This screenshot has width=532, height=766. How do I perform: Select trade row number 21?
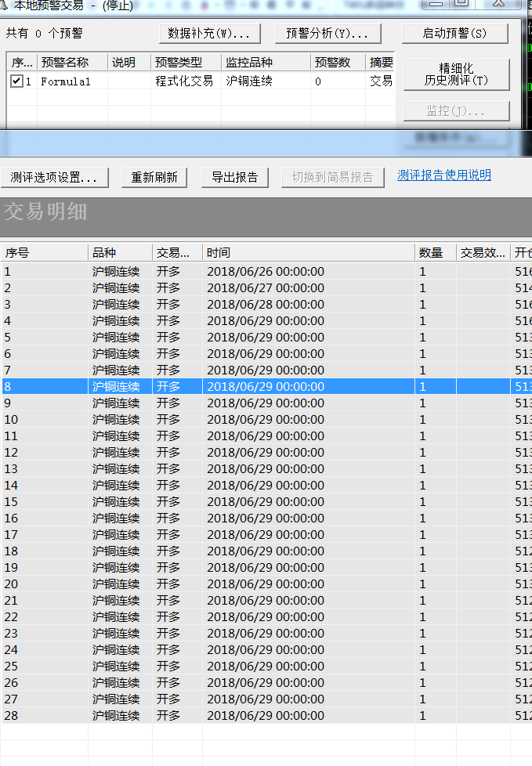click(x=266, y=601)
